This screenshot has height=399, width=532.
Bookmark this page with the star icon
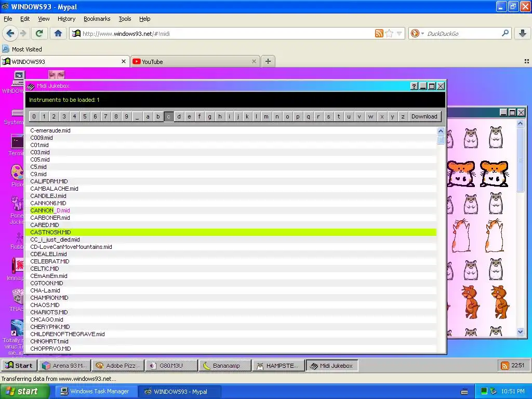pyautogui.click(x=390, y=33)
